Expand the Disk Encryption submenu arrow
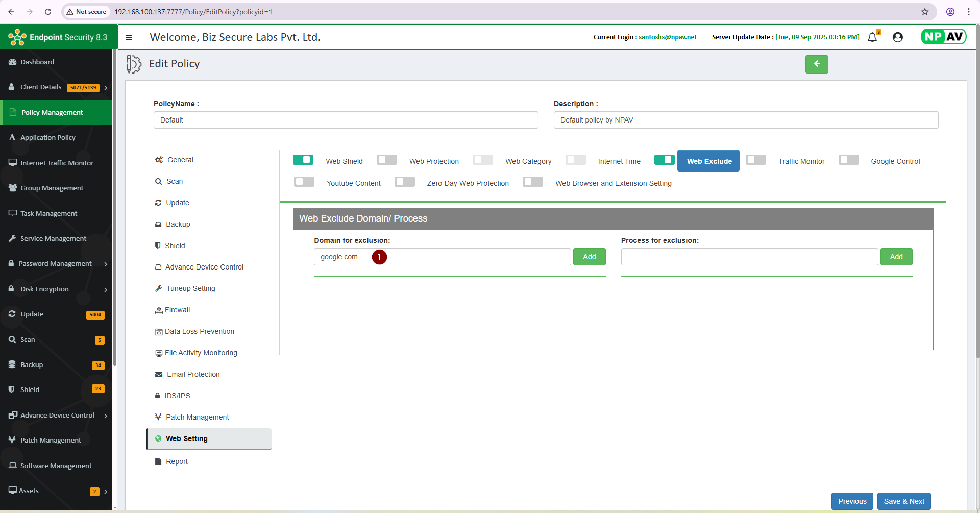 [x=106, y=290]
